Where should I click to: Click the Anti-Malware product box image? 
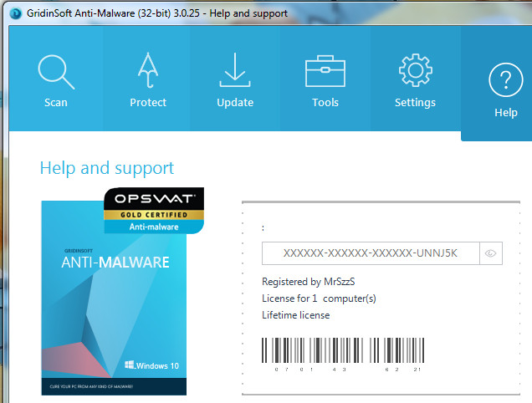pyautogui.click(x=114, y=298)
